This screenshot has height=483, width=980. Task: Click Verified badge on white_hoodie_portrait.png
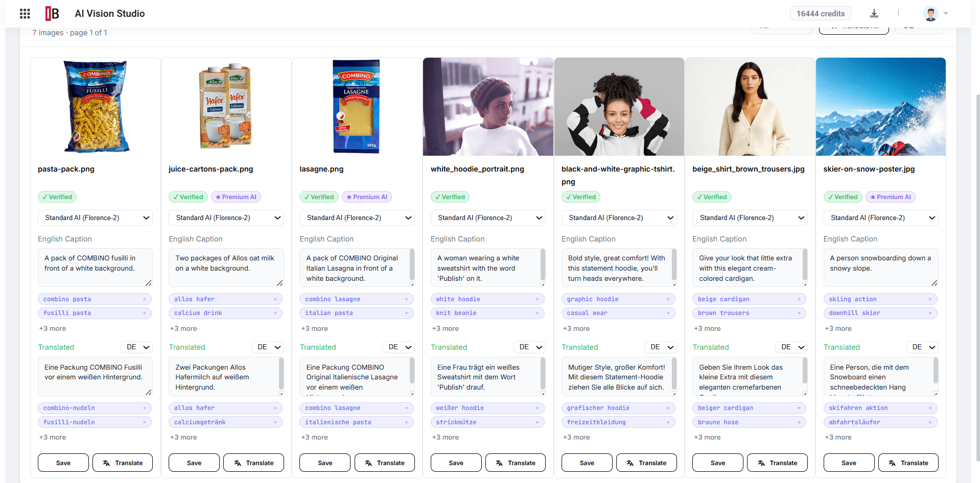pyautogui.click(x=450, y=197)
